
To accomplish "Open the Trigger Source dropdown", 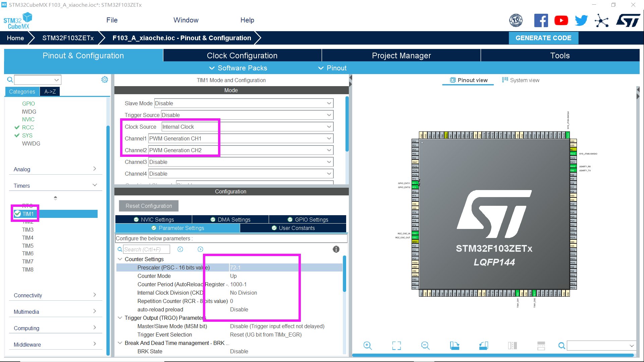I will (247, 115).
